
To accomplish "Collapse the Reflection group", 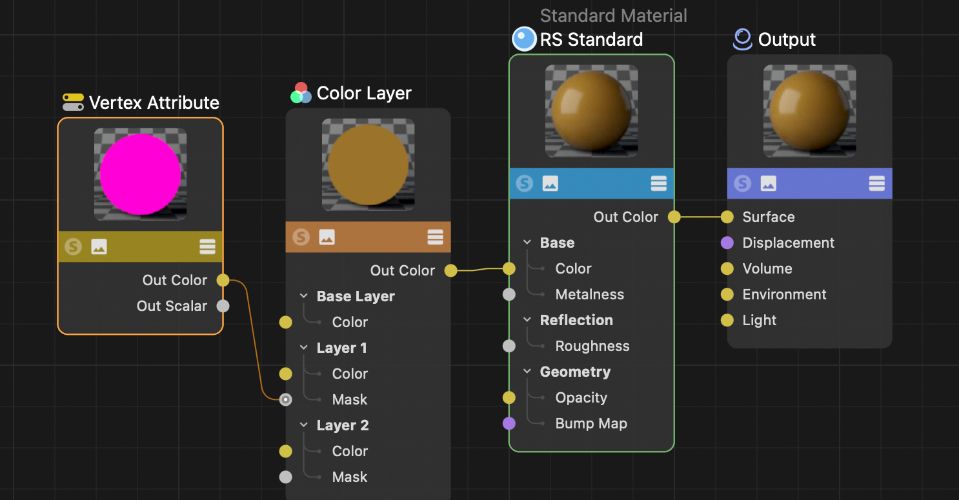I will coord(527,320).
